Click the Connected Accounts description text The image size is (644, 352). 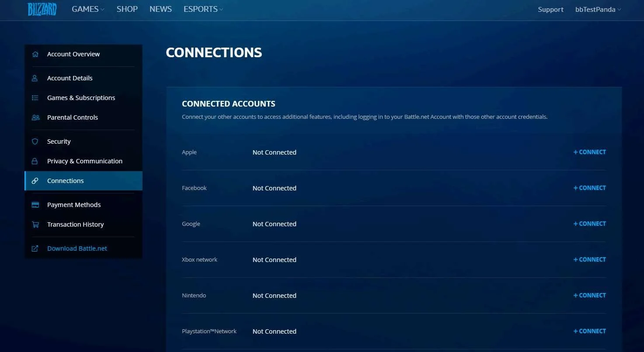[364, 117]
